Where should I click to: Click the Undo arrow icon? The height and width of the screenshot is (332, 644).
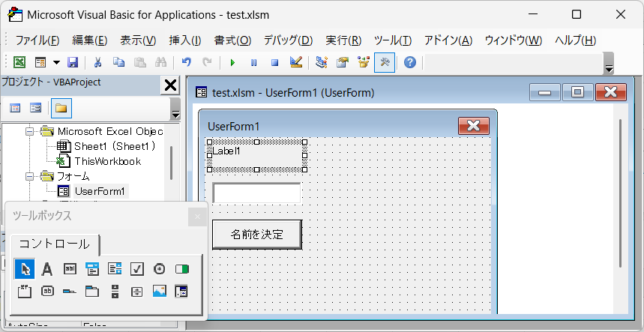pos(187,62)
